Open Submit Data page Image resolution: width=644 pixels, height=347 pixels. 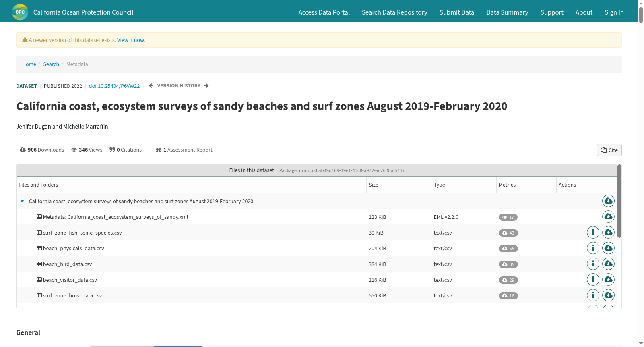tap(457, 12)
